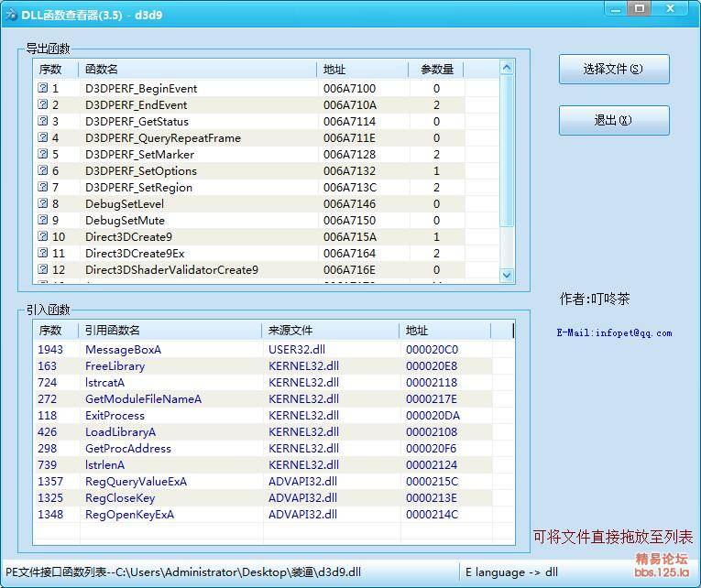Click the icon beside D3DPERF_BeginEvent row 1
The width and height of the screenshot is (701, 588).
[43, 88]
